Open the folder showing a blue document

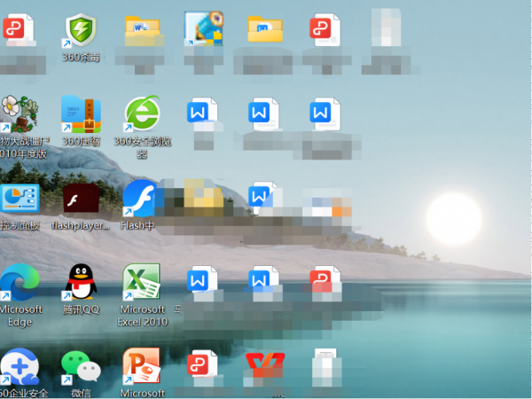point(265,29)
